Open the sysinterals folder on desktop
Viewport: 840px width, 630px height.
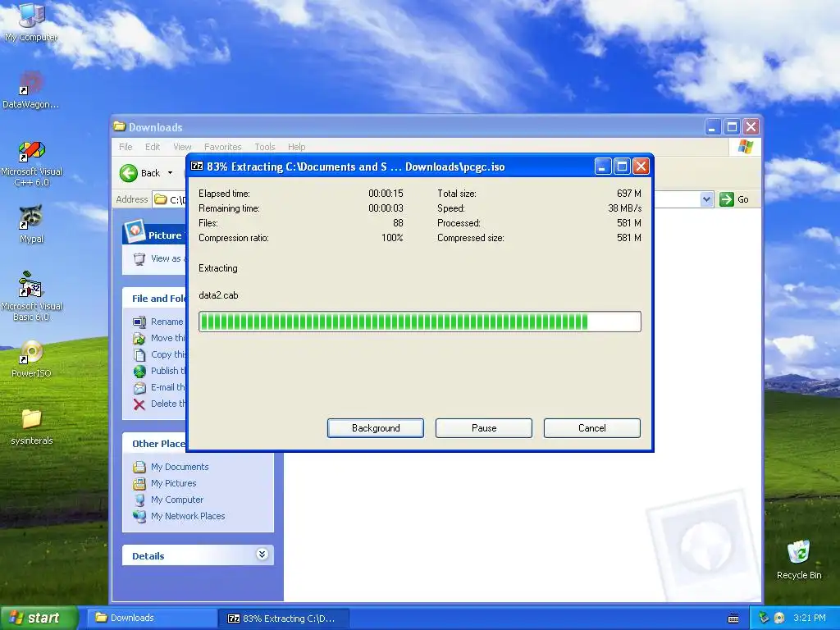32,427
